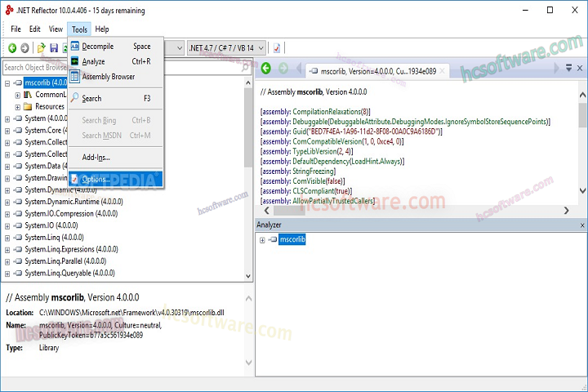The height and width of the screenshot is (392, 588).
Task: Click the bold mscorlib link in code heading
Action: coord(310,92)
